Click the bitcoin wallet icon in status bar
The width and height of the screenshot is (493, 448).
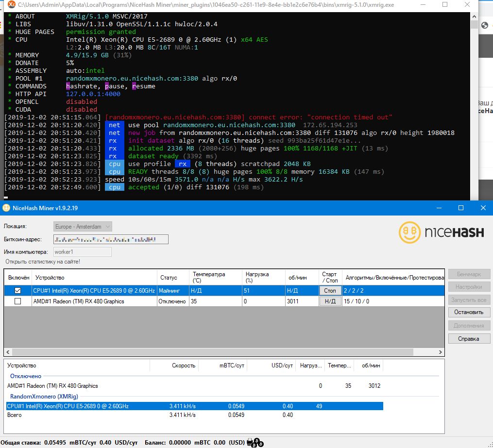(x=255, y=442)
